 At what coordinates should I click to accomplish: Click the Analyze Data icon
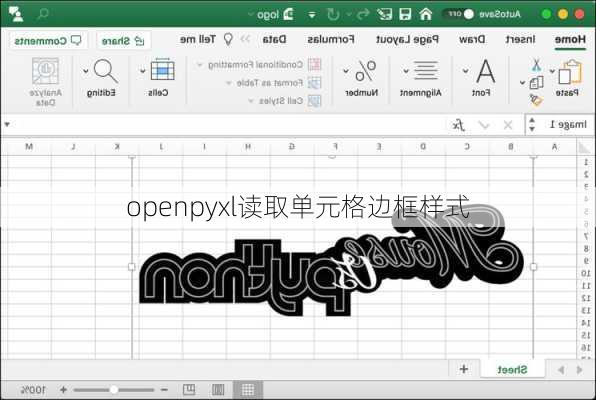pos(45,71)
